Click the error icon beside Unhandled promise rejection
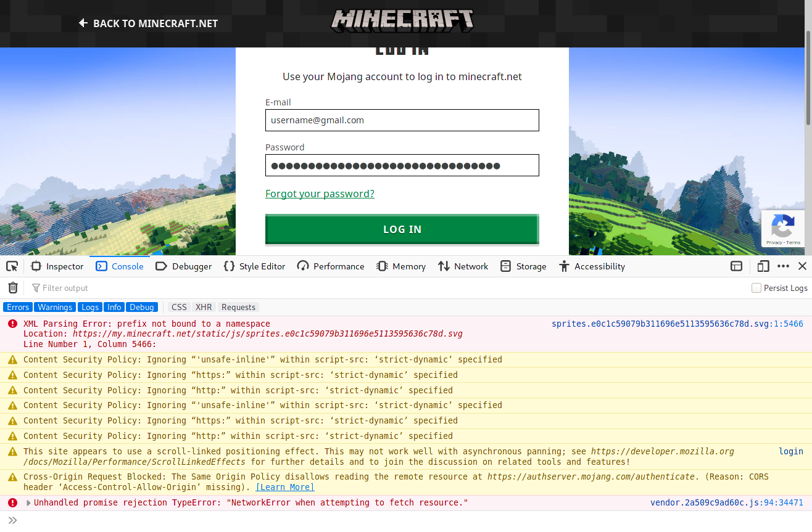The height and width of the screenshot is (532, 812). (x=12, y=502)
